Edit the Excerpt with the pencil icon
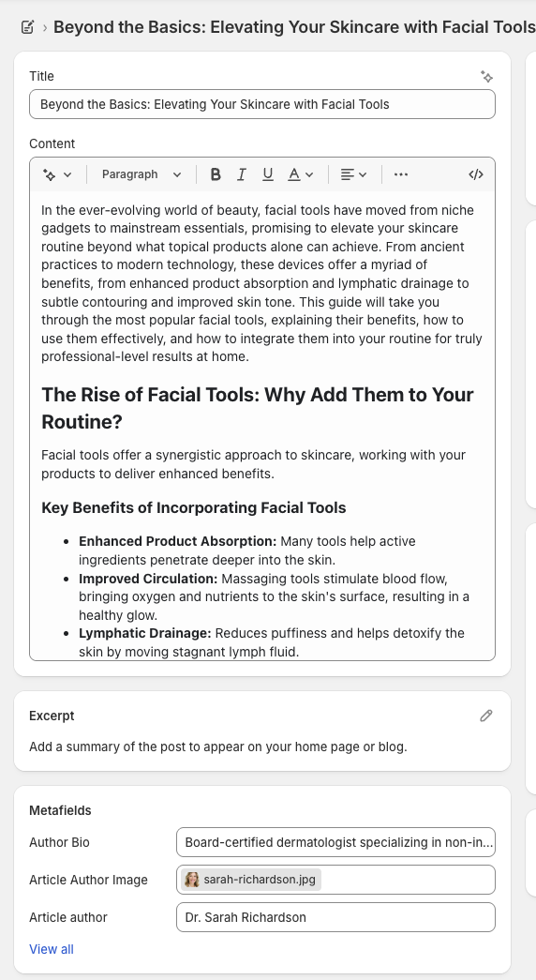 (486, 716)
